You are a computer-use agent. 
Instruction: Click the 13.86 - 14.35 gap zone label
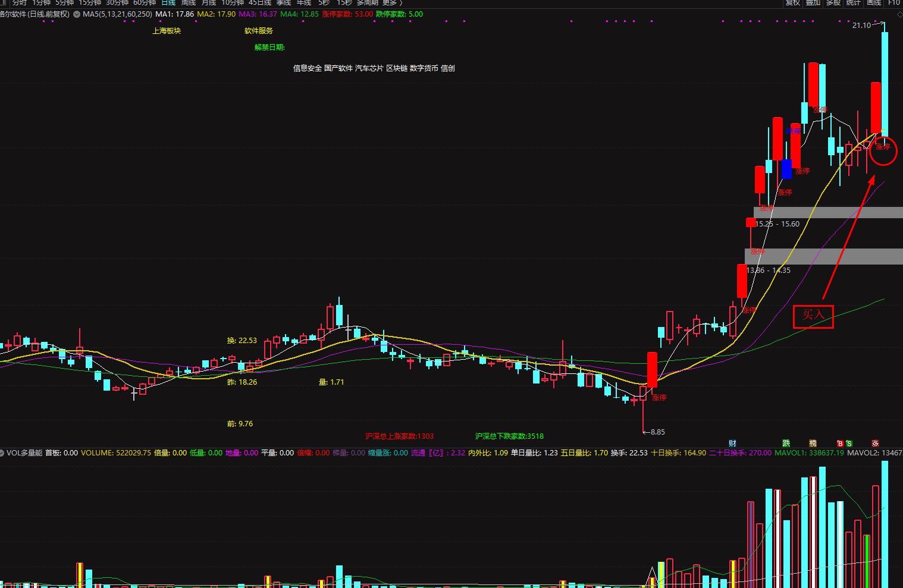tap(769, 271)
